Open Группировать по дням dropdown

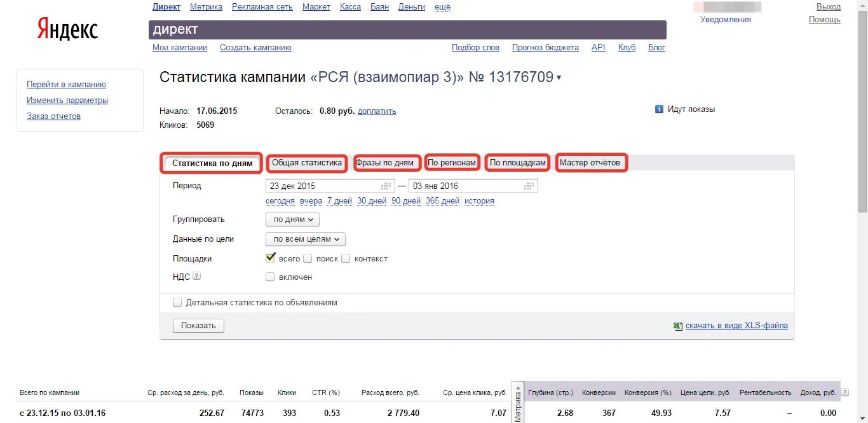[x=292, y=219]
